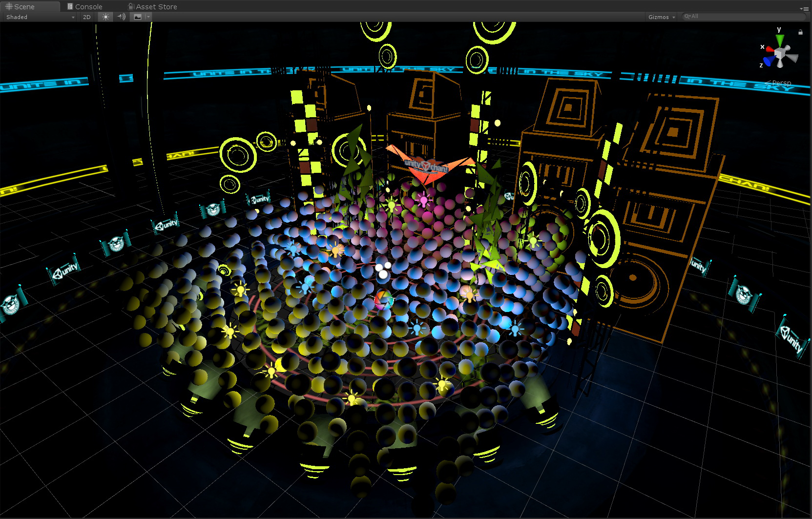Screen dimensions: 812x519
Task: Open the panel options menu icon
Action: [804, 8]
